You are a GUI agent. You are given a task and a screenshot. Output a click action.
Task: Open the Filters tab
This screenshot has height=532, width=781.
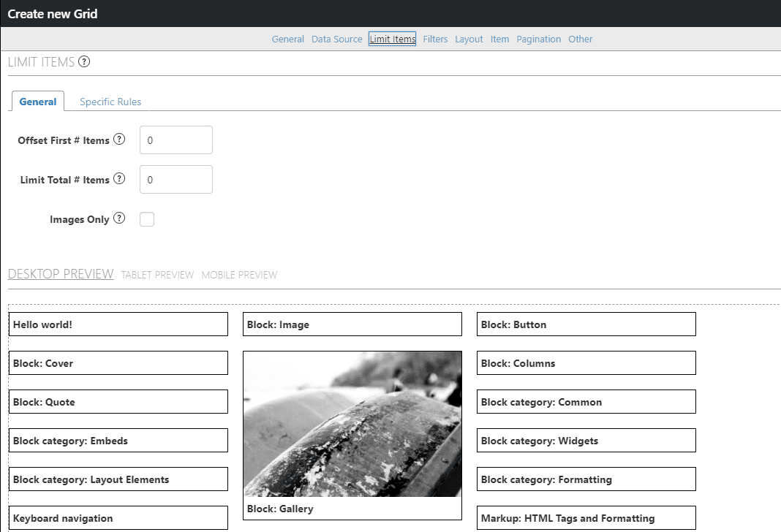(435, 39)
